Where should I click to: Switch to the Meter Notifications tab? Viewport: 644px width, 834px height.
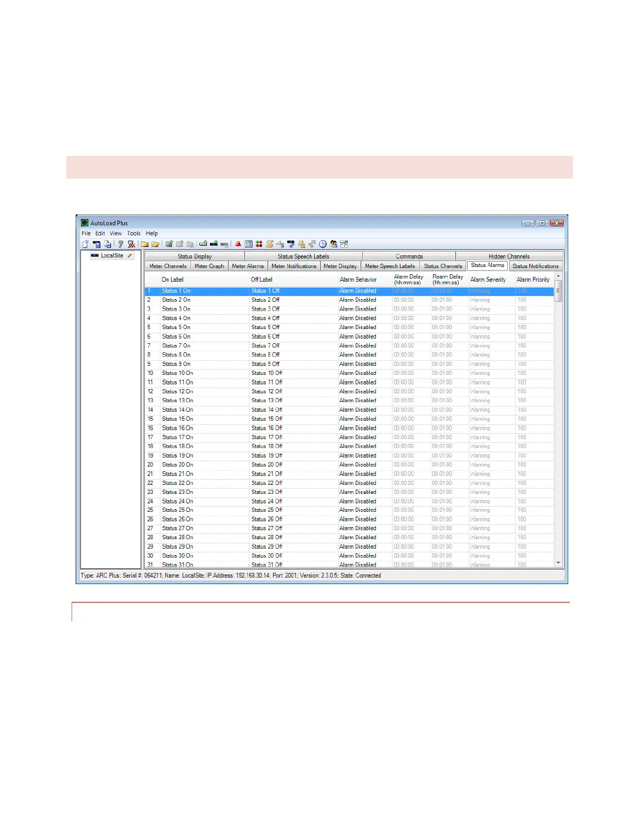pyautogui.click(x=294, y=266)
